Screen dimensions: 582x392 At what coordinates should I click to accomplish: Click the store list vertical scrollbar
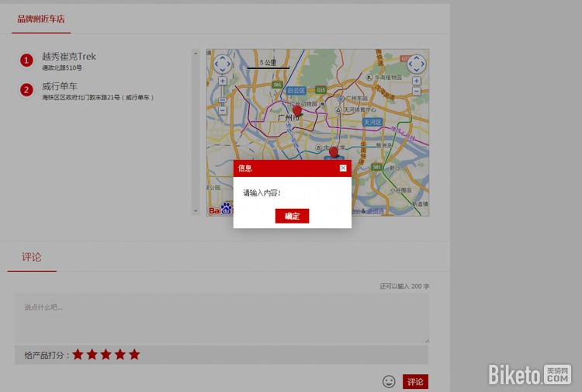click(196, 132)
